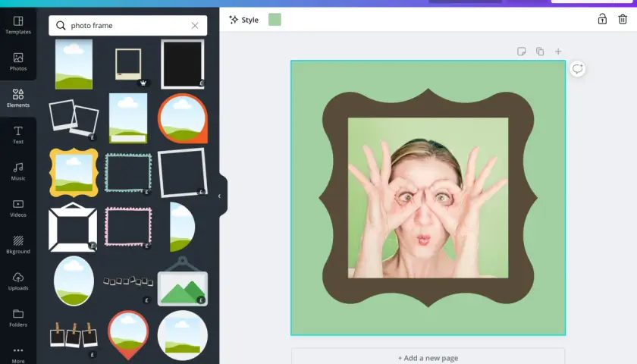Open the Folders sidebar tab

coord(18,318)
